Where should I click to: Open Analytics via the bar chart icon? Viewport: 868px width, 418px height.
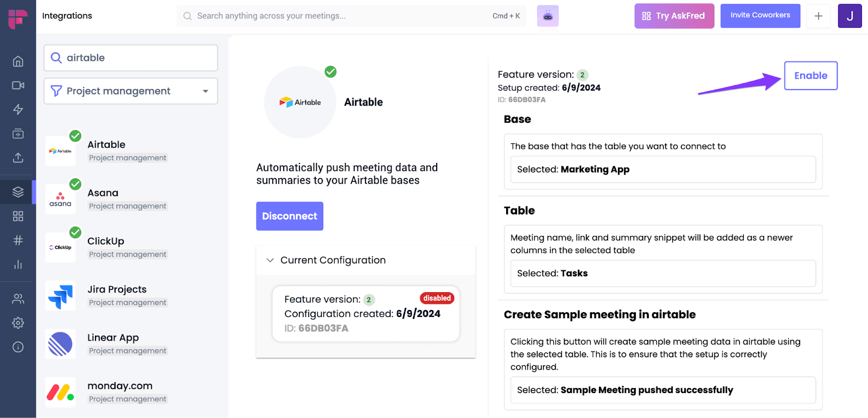18,264
